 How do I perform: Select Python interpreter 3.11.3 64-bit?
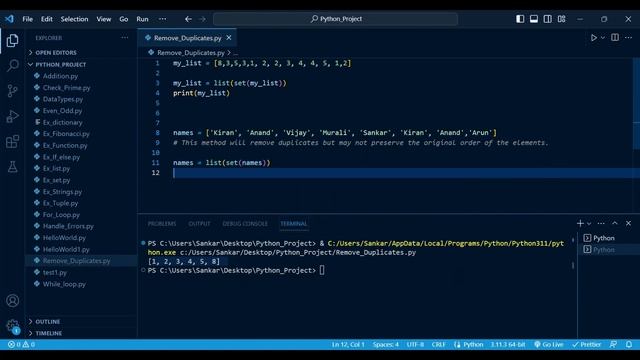pos(508,344)
